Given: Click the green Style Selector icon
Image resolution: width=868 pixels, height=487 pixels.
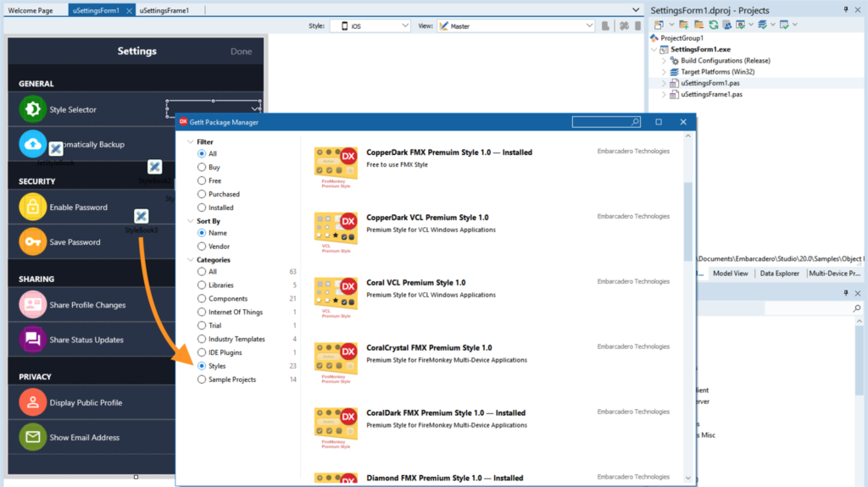Looking at the screenshot, I should (33, 109).
